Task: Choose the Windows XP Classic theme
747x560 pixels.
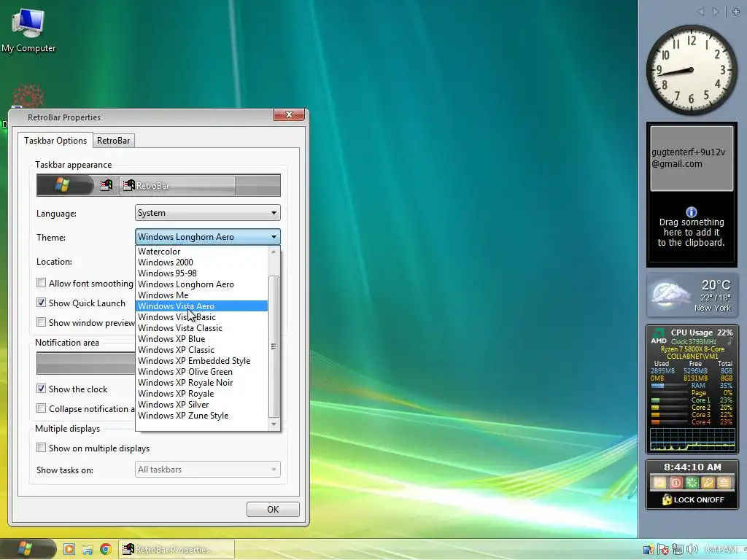Action: (202, 350)
